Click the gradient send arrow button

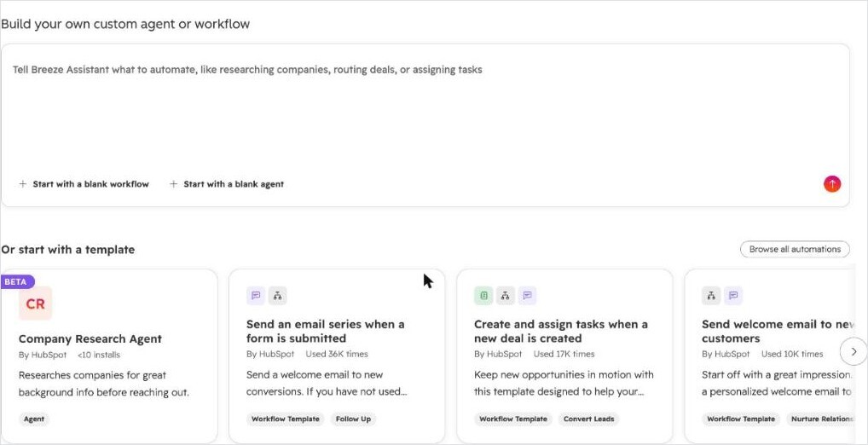coord(832,184)
